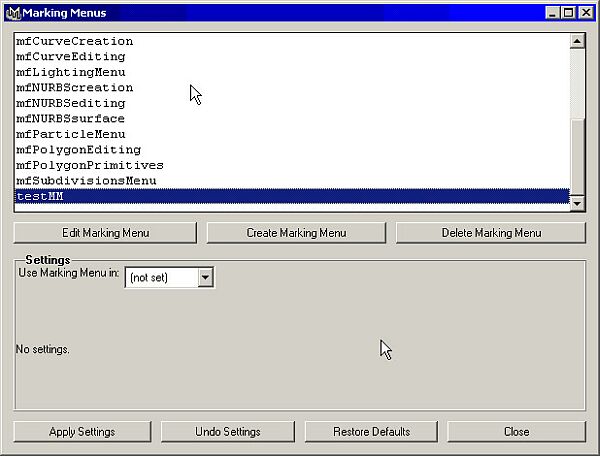Pick the mfSubdivisionsMenu entry
This screenshot has height=456, width=600.
[x=86, y=181]
